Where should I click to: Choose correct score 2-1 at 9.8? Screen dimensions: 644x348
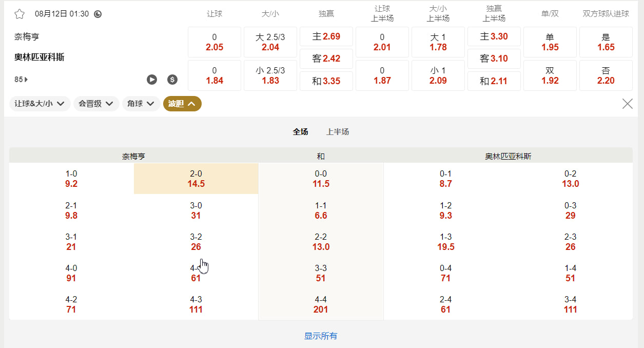(x=71, y=210)
